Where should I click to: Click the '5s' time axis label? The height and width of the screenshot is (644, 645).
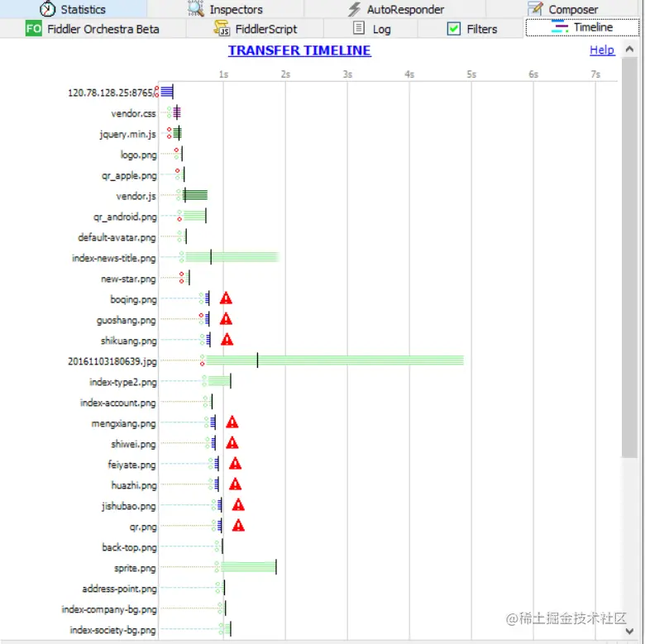tap(471, 74)
